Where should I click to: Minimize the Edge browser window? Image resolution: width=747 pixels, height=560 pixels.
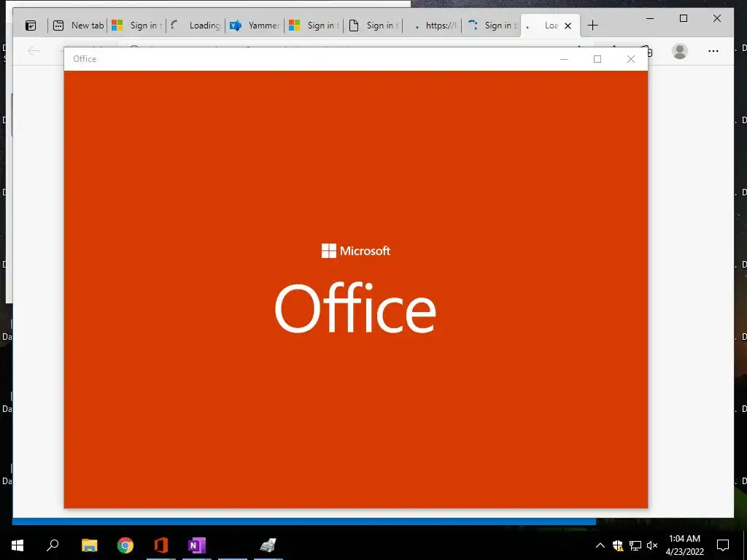[650, 18]
